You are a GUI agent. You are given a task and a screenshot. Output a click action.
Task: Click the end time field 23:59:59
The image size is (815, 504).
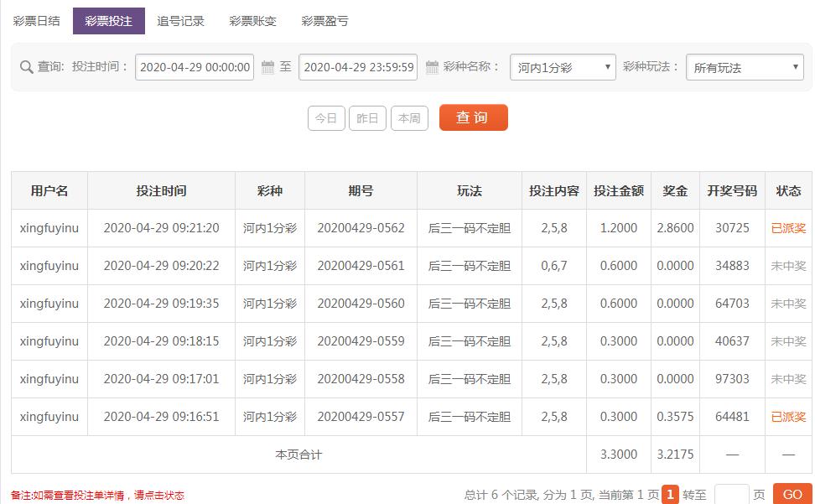pyautogui.click(x=359, y=67)
